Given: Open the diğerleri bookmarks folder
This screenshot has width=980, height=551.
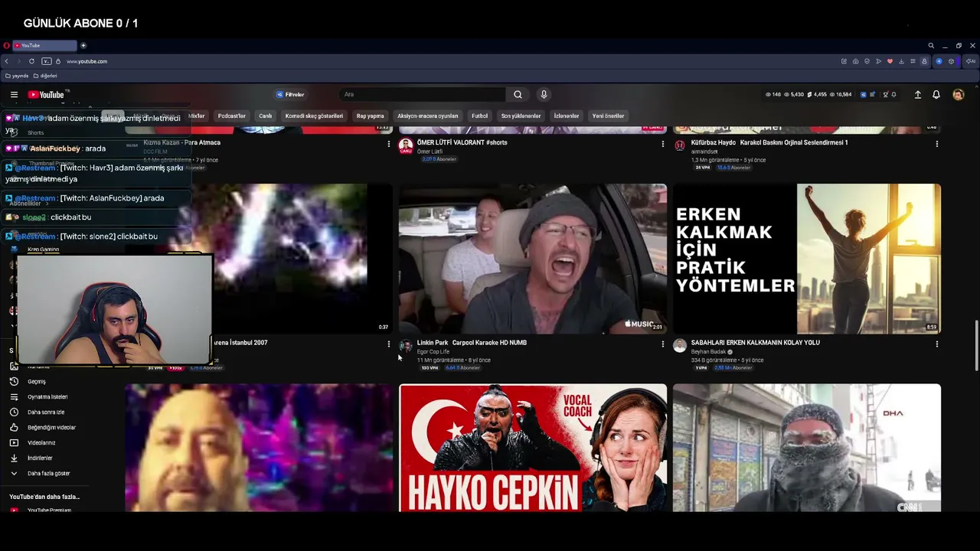Looking at the screenshot, I should pyautogui.click(x=45, y=76).
